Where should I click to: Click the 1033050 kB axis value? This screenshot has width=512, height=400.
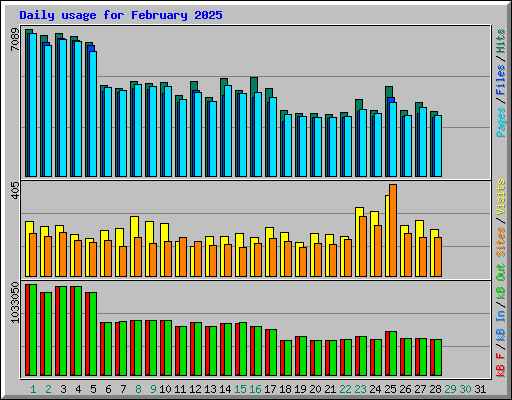pos(15,302)
